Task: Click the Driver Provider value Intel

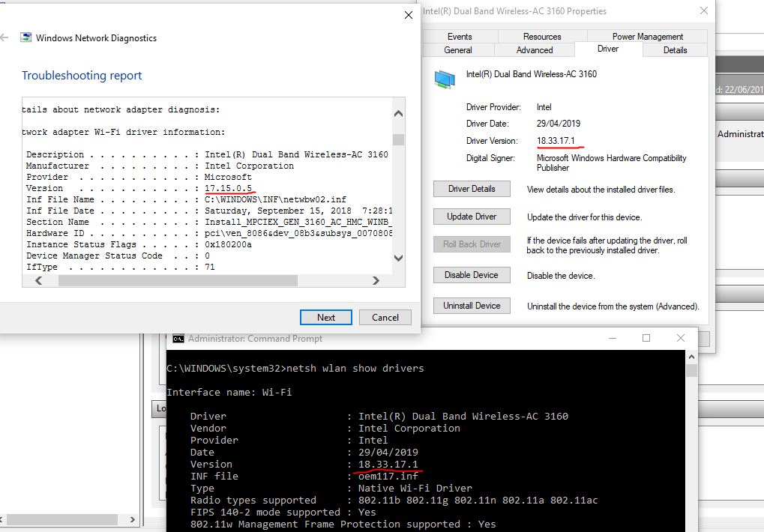Action: click(x=544, y=107)
